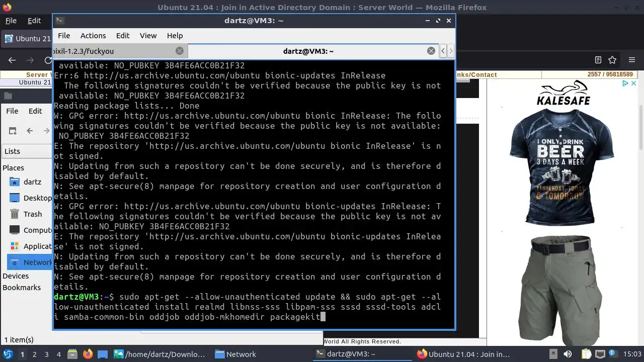
Task: Launch Firefox from taskbar quick launch icon
Action: point(88,354)
